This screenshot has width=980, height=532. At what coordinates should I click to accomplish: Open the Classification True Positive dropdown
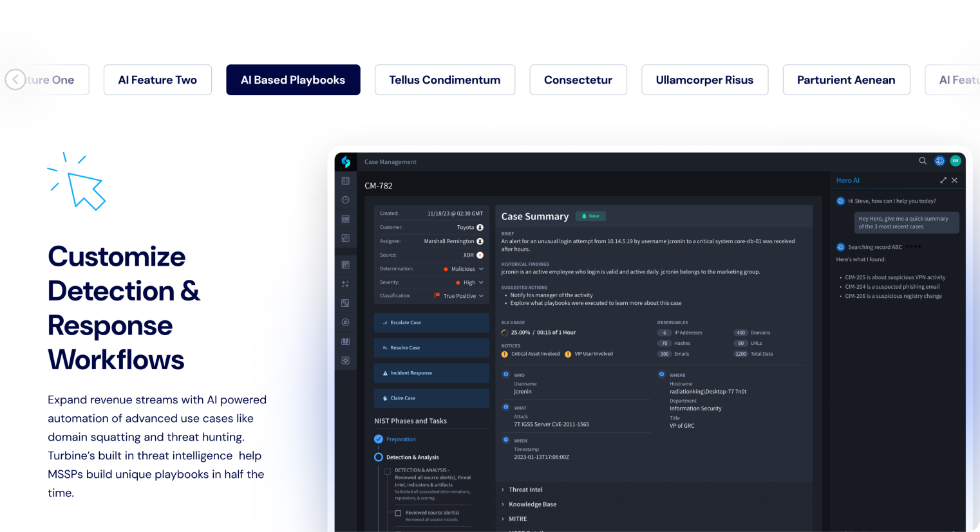pos(459,296)
